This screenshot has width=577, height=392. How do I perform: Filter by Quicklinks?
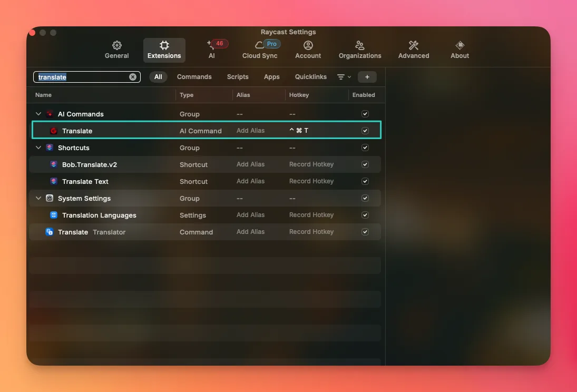[x=310, y=77]
